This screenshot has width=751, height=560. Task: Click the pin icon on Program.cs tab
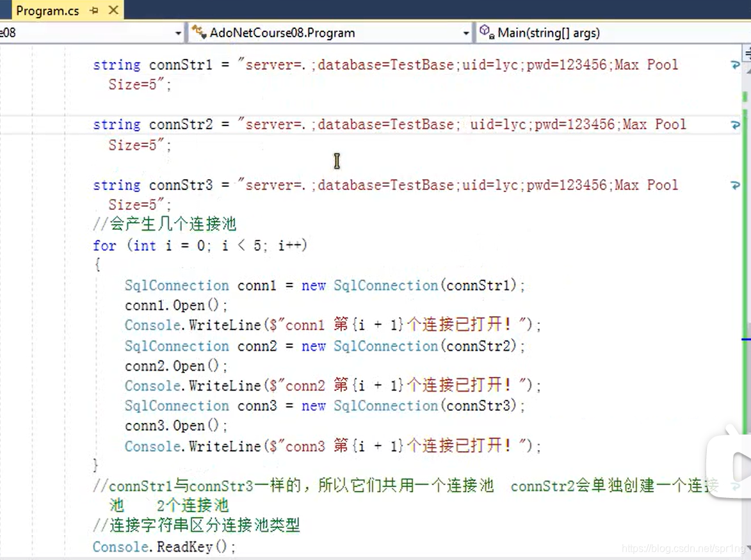[x=94, y=10]
